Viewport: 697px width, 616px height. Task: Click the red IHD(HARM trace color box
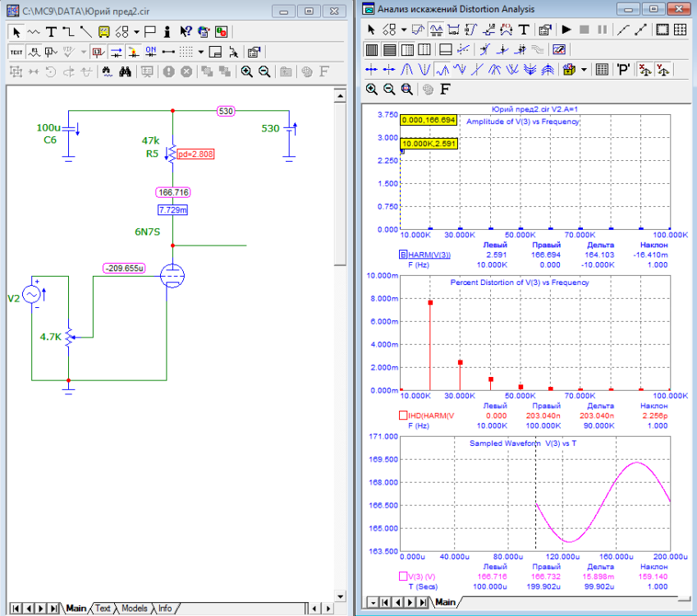click(402, 416)
